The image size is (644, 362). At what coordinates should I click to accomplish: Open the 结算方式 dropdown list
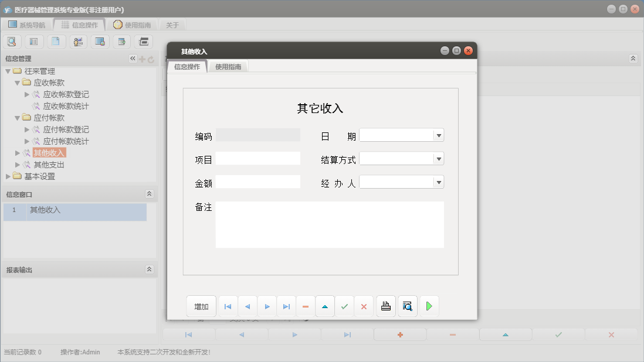coord(438,158)
